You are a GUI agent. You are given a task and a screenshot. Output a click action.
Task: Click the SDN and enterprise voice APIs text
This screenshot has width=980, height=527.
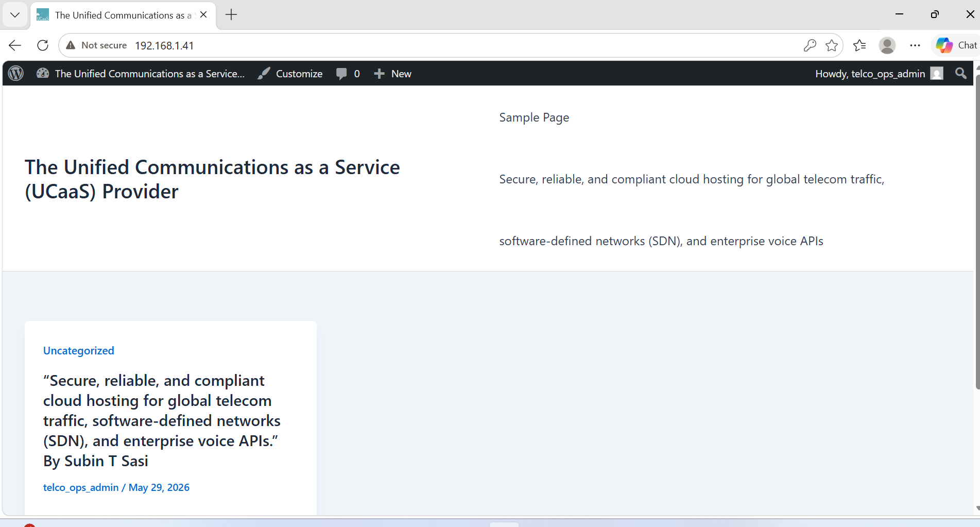coord(661,241)
